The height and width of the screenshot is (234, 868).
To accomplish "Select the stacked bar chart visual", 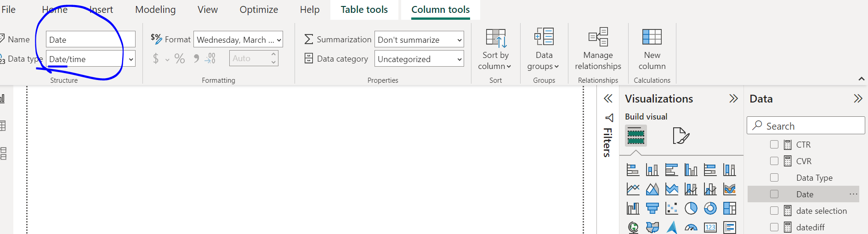I will 633,170.
